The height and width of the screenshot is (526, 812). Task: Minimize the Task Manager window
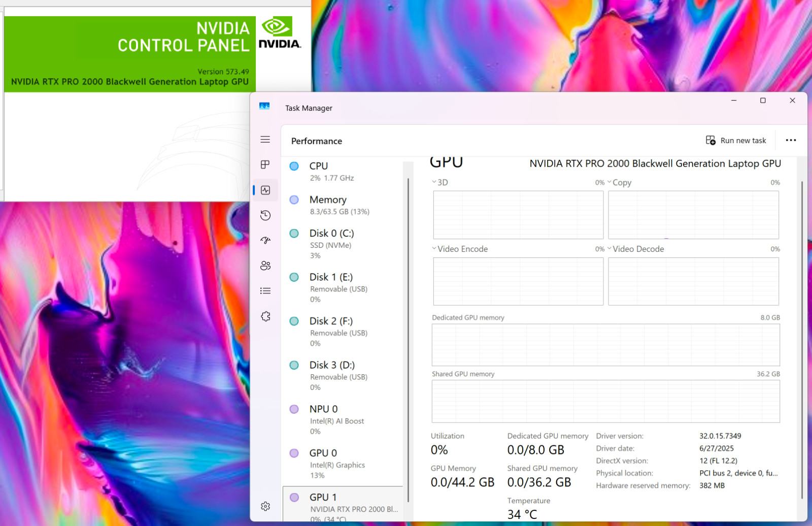(x=734, y=101)
